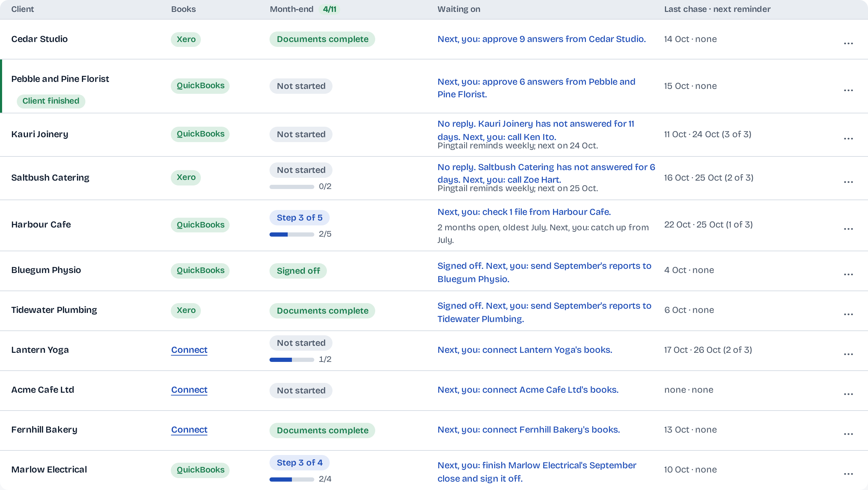Open the more-options menu for Cedar Studio
The height and width of the screenshot is (490, 868).
(x=848, y=43)
